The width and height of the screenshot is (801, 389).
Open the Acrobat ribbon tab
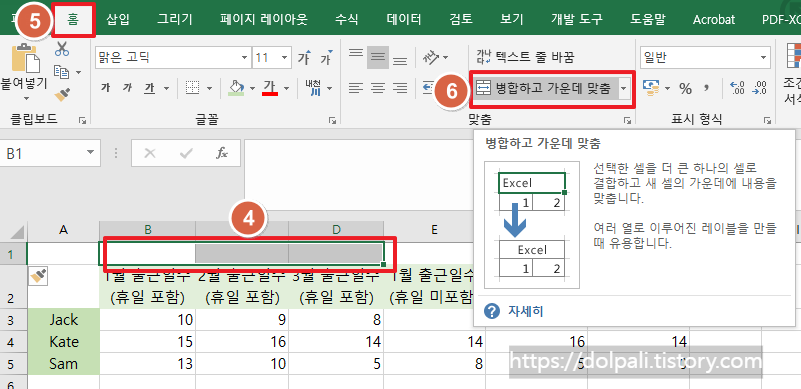click(x=714, y=19)
